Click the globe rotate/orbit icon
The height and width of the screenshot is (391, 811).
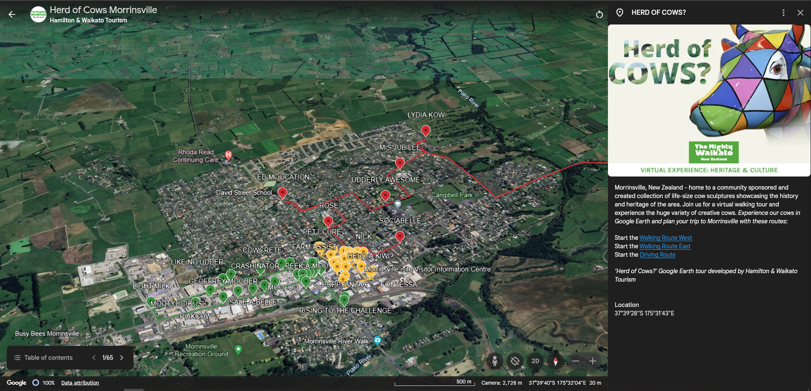(x=515, y=360)
